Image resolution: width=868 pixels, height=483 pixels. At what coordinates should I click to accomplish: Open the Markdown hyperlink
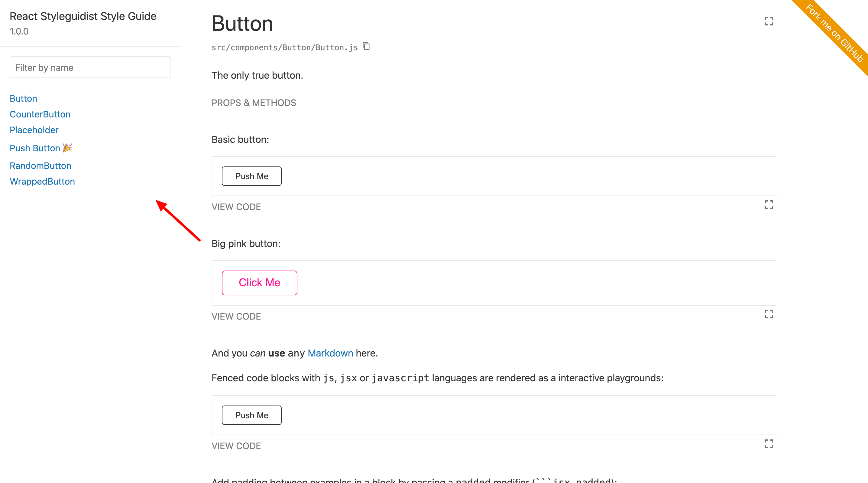330,353
